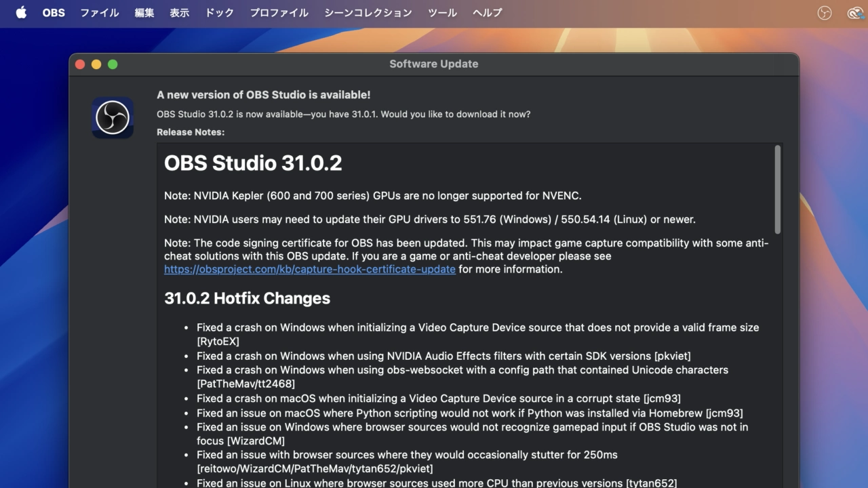The height and width of the screenshot is (488, 868).
Task: Open the OBS application menu
Action: [54, 13]
